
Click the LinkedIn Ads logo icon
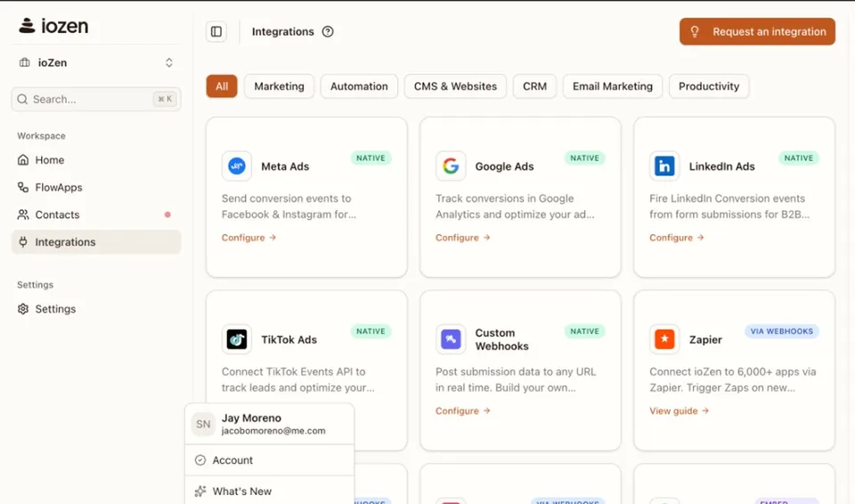(664, 166)
